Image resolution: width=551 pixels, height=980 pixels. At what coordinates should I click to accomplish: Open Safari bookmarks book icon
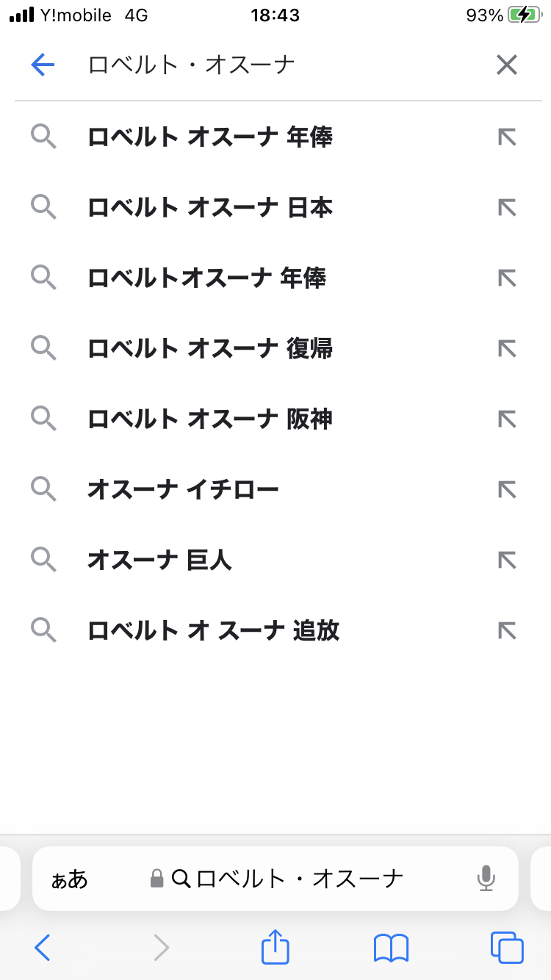(391, 947)
